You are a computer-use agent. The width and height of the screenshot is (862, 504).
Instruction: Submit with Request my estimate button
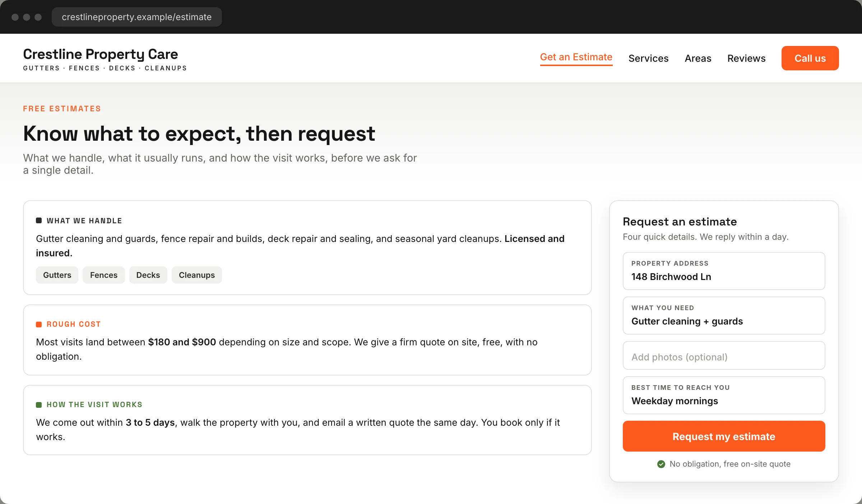pos(724,436)
